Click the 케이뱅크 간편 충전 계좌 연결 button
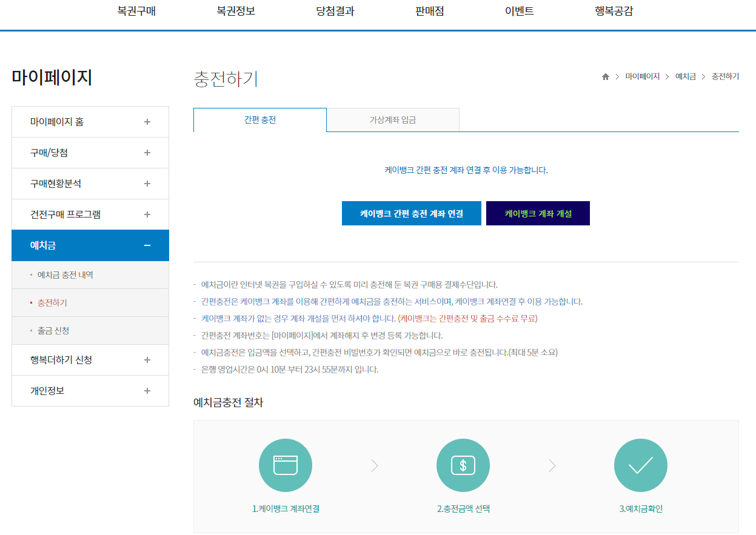Image resolution: width=756 pixels, height=535 pixels. click(411, 213)
